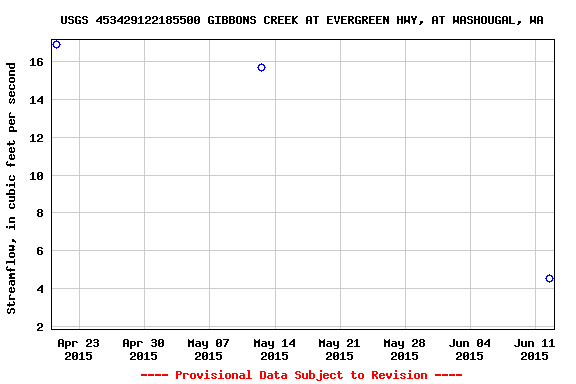Viewport: 576px width, 384px height.
Task: Click the 'Provisional Data Subject to Revision' notice
Action: (x=301, y=375)
